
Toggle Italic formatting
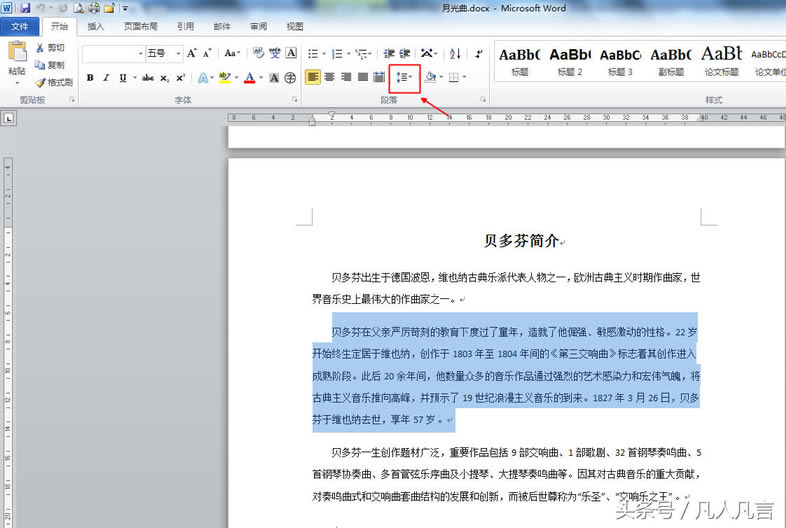[x=106, y=77]
